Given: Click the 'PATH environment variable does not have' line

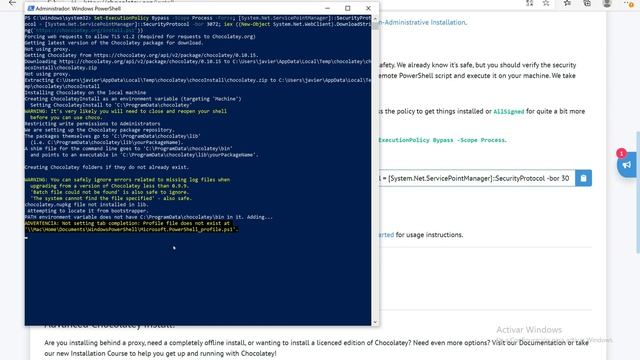Looking at the screenshot, I should pyautogui.click(x=149, y=217).
